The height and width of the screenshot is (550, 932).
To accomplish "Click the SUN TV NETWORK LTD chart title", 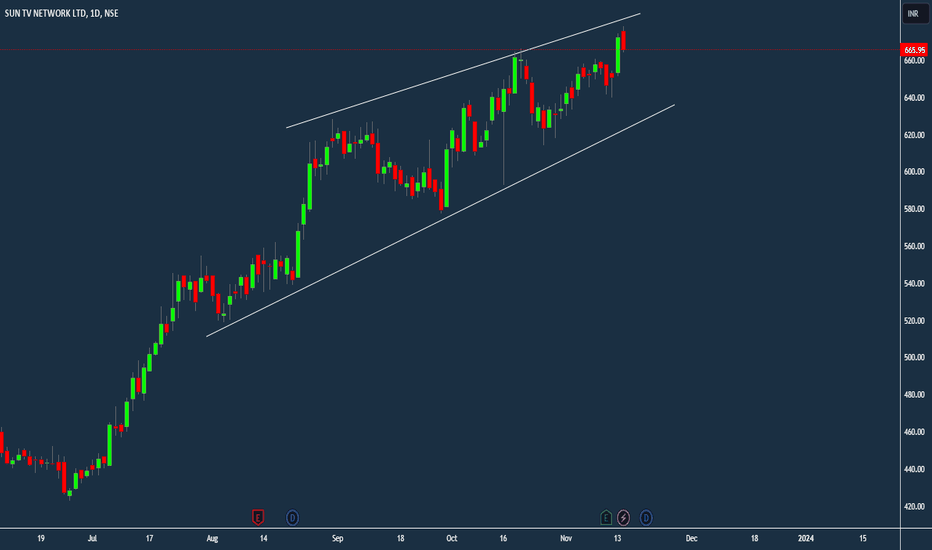I will [61, 13].
